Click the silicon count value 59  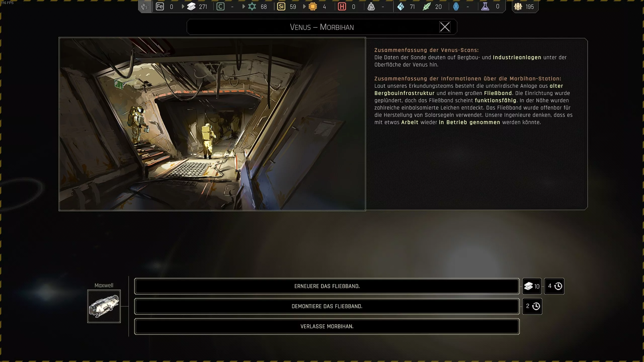(x=293, y=7)
